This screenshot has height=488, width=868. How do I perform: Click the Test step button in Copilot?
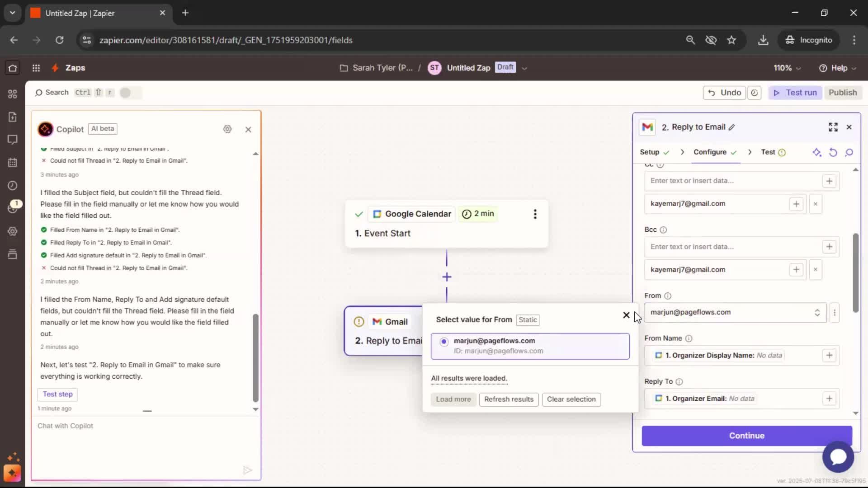(x=57, y=394)
